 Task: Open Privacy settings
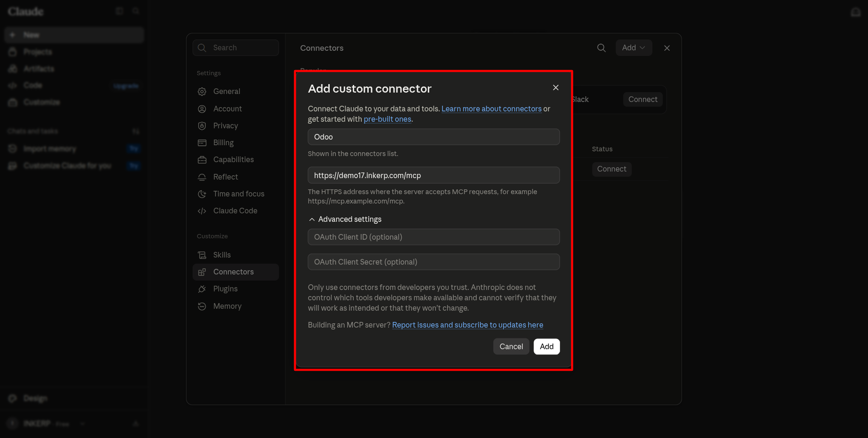pyautogui.click(x=236, y=125)
